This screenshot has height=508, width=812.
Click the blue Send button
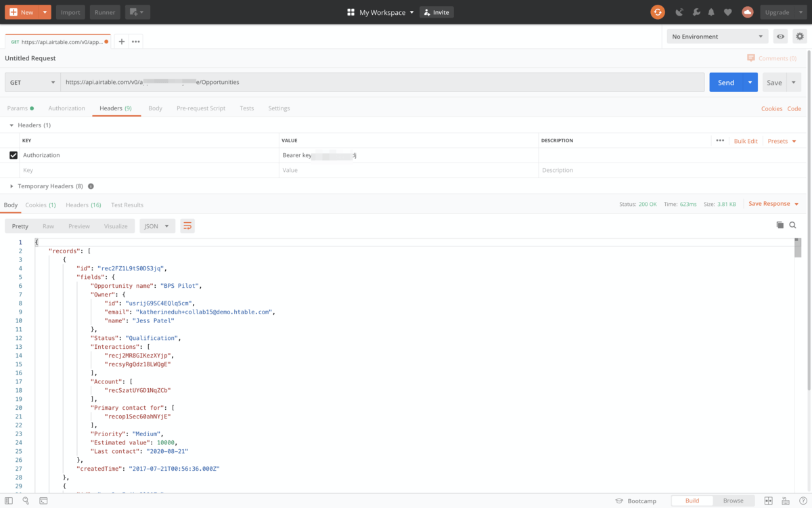point(725,83)
